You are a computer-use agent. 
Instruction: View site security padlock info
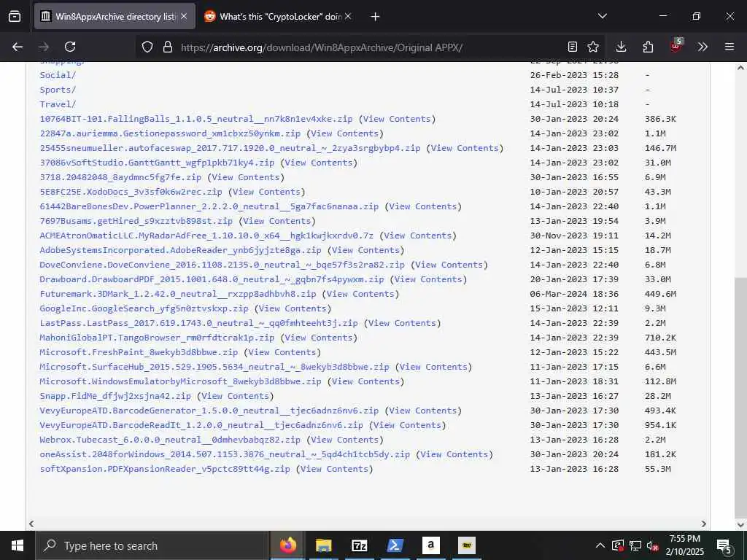pos(167,47)
